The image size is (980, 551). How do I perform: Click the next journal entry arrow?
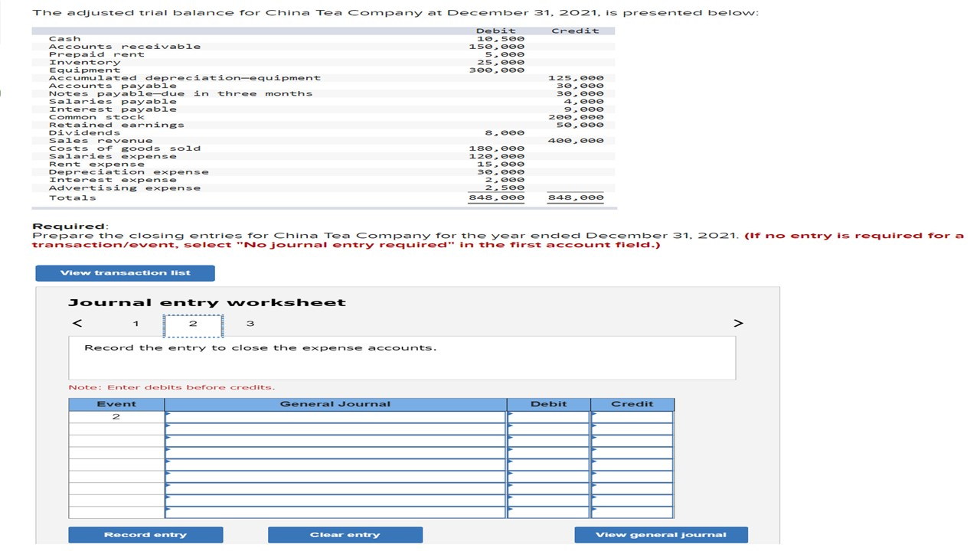tap(737, 323)
